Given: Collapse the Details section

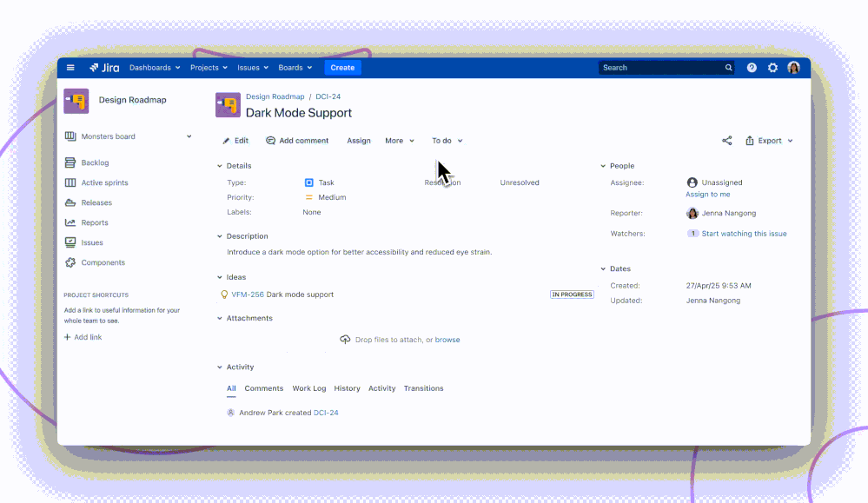Looking at the screenshot, I should tap(219, 165).
